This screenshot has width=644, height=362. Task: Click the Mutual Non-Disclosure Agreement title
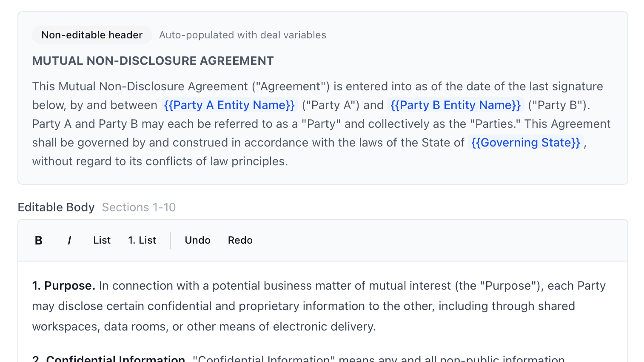(x=153, y=61)
